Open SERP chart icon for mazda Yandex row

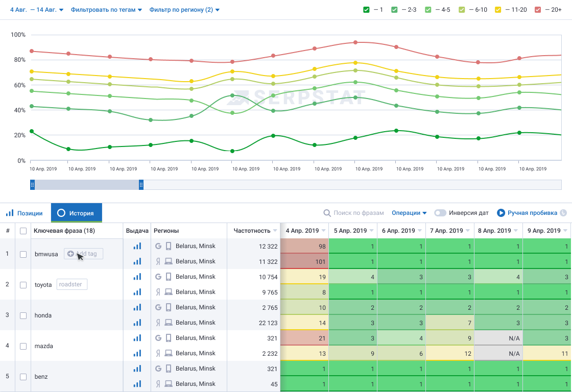(137, 353)
